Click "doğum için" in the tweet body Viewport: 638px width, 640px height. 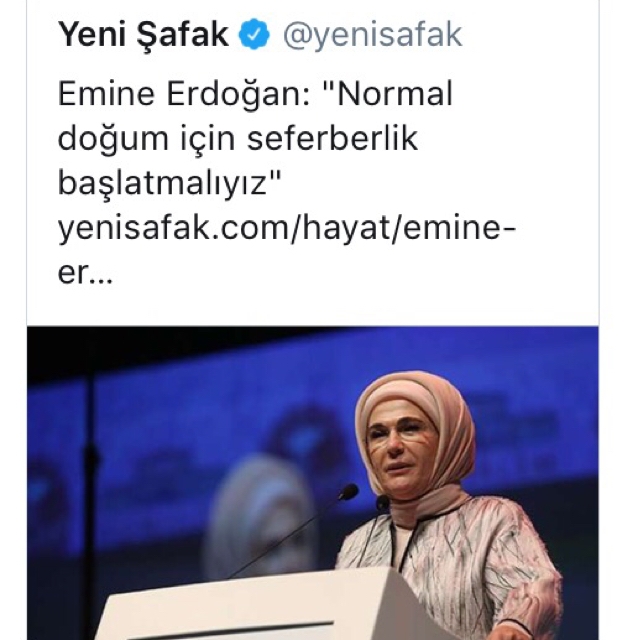pyautogui.click(x=147, y=139)
